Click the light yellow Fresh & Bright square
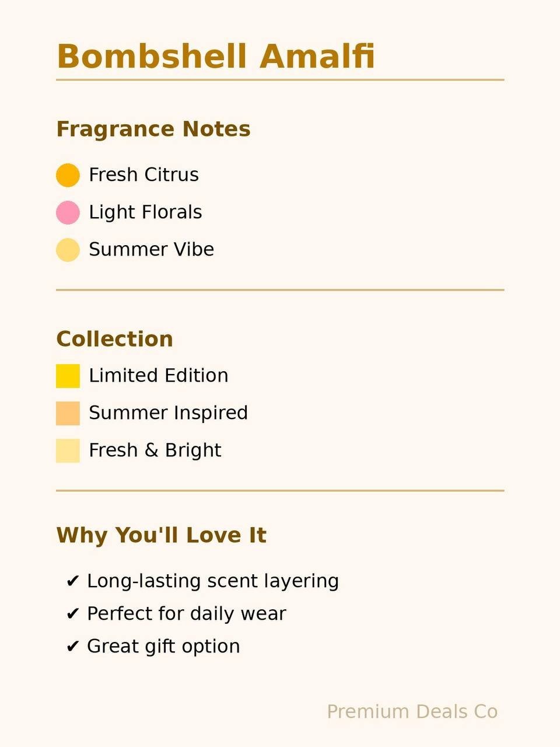 68,451
